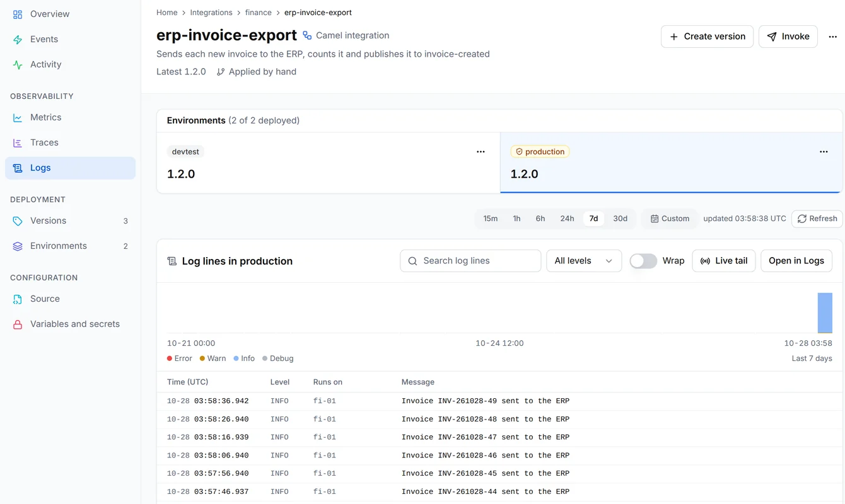The height and width of the screenshot is (504, 845).
Task: Click the Create version button
Action: click(707, 37)
